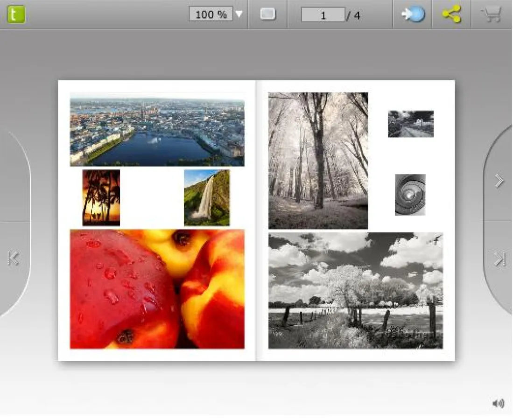This screenshot has height=420, width=513.
Task: Click the black-and-white forest trees photo
Action: [x=318, y=161]
